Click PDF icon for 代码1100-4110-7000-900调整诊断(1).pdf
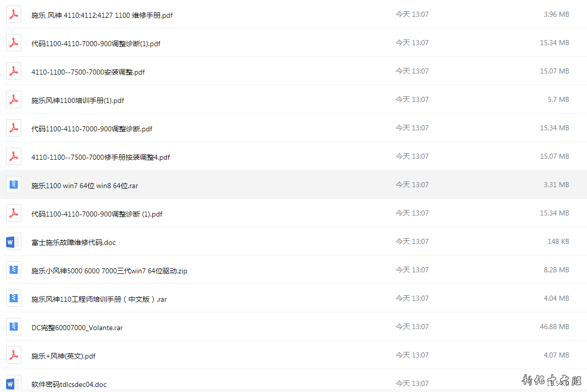Image resolution: width=587 pixels, height=392 pixels. [14, 43]
